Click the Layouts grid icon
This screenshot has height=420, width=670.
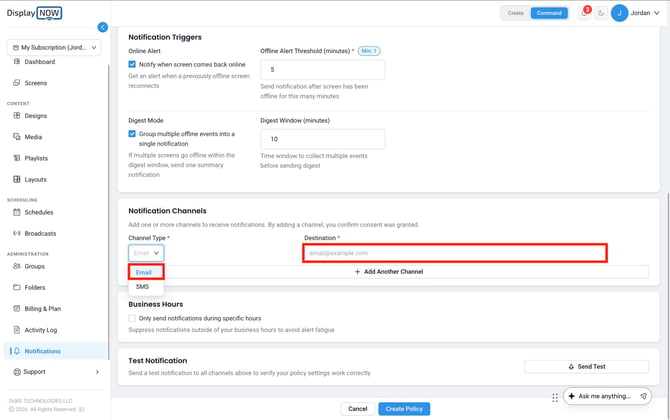coord(17,179)
